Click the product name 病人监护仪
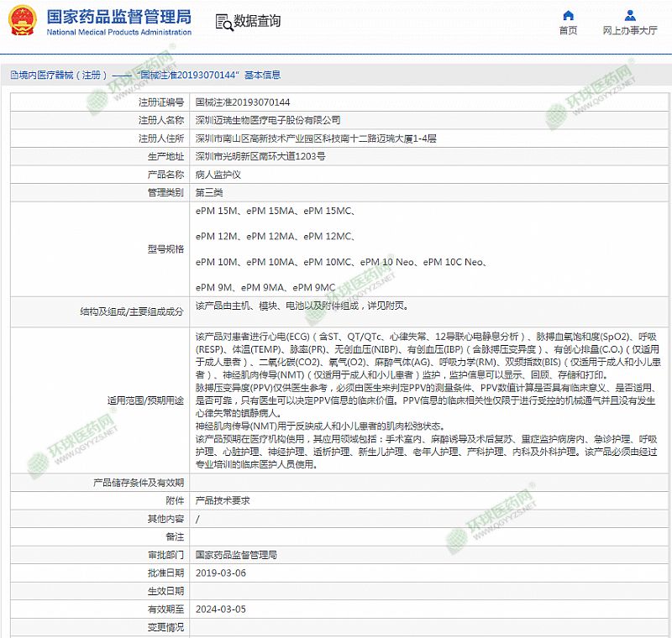Screen dimensions: 672x638 pyautogui.click(x=218, y=175)
